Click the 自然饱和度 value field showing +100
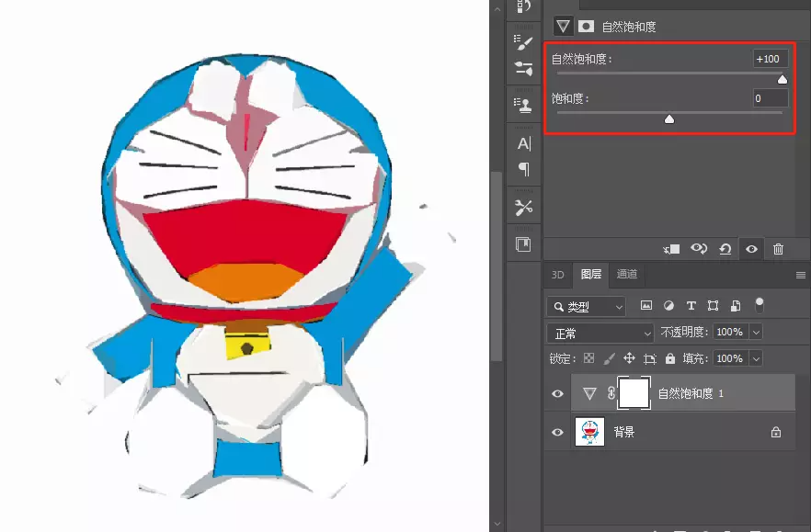Screen dimensions: 811x532 [x=771, y=59]
